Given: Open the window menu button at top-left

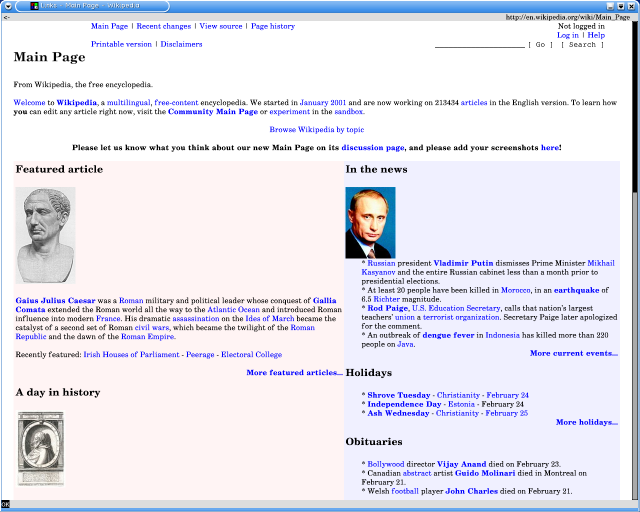Looking at the screenshot, I should pyautogui.click(x=8, y=6).
